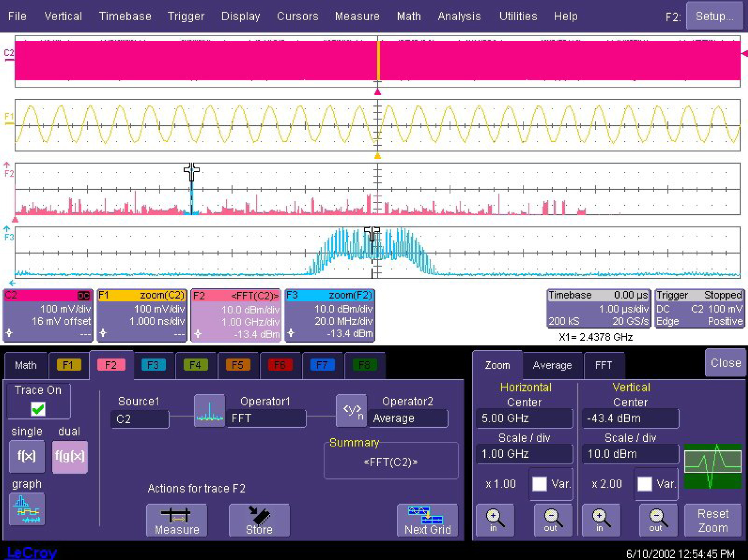Zoom in horizontally with magnifier icon
The image size is (748, 560).
coord(495,520)
